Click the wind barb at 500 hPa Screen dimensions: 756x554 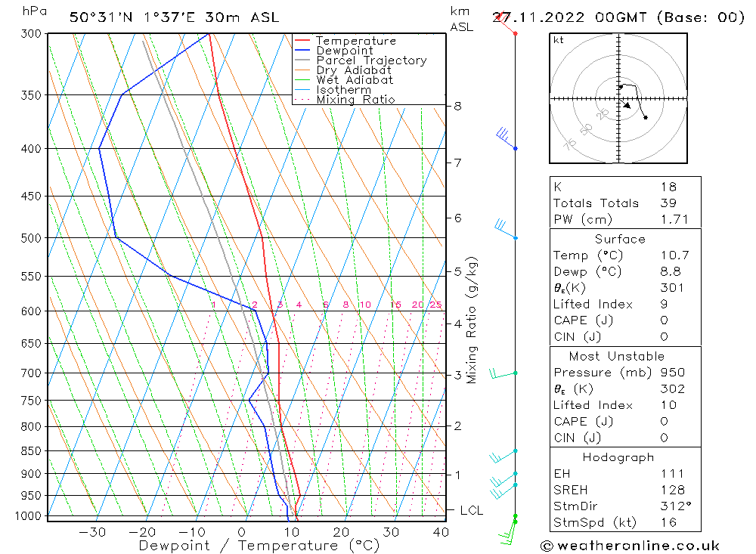point(506,230)
